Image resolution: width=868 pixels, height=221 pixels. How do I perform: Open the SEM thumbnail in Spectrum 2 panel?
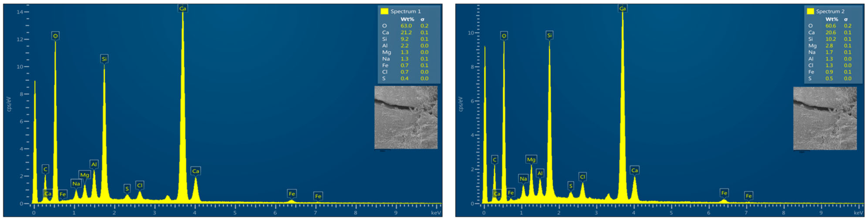coord(825,118)
